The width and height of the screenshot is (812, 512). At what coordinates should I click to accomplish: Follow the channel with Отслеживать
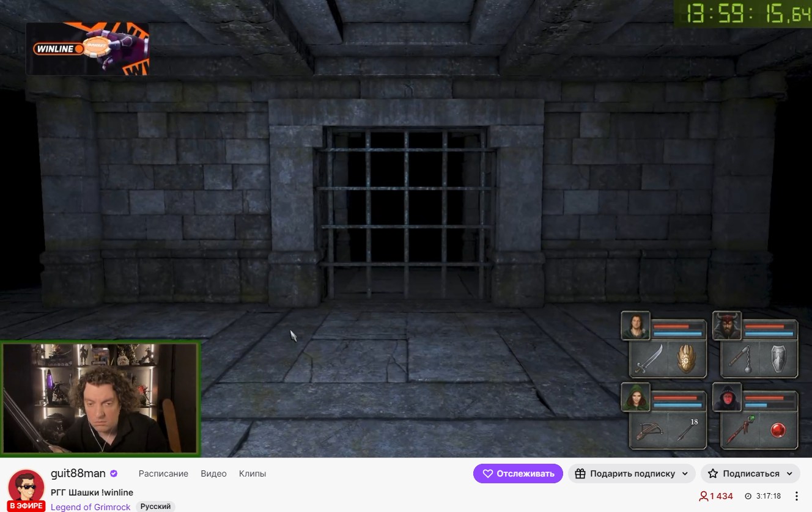[518, 474]
